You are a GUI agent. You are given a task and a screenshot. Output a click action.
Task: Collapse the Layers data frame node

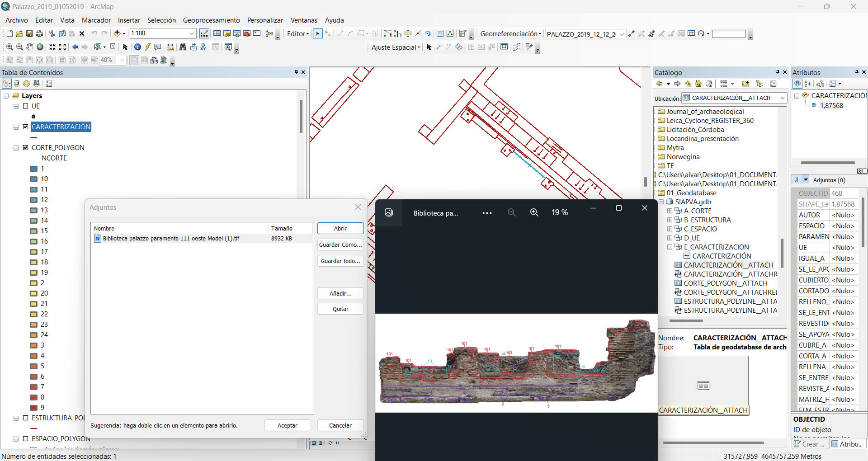(x=6, y=96)
